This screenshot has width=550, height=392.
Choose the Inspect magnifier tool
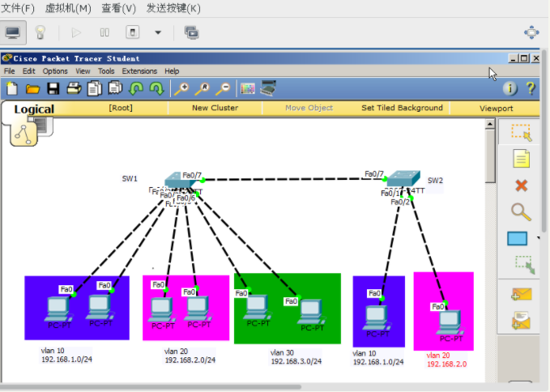point(521,211)
